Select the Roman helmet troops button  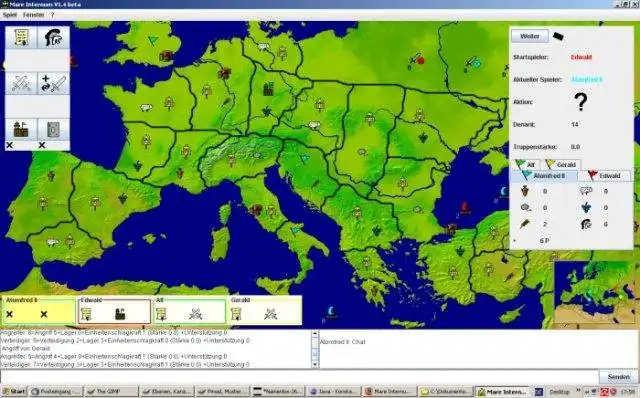[x=53, y=38]
